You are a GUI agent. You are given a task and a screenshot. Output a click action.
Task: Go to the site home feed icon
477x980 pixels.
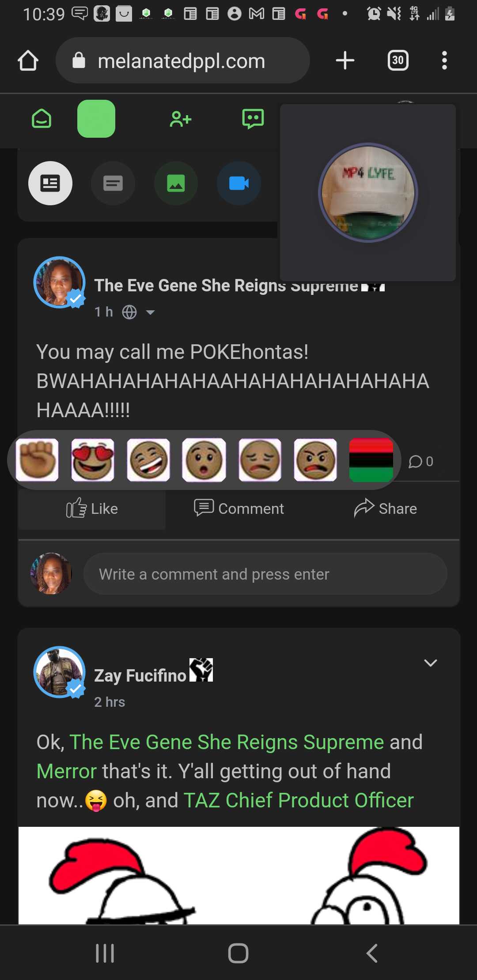click(x=42, y=119)
